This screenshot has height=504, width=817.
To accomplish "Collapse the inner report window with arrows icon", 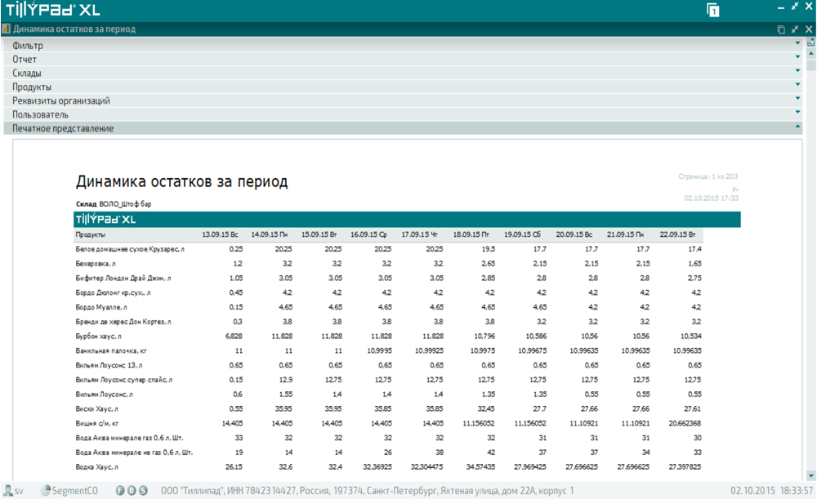I will (795, 29).
